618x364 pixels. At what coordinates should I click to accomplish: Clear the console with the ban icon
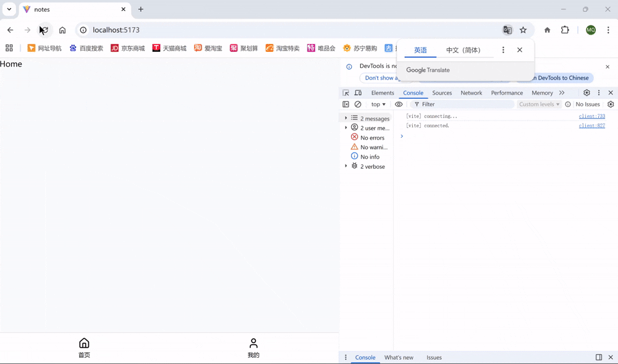click(357, 104)
